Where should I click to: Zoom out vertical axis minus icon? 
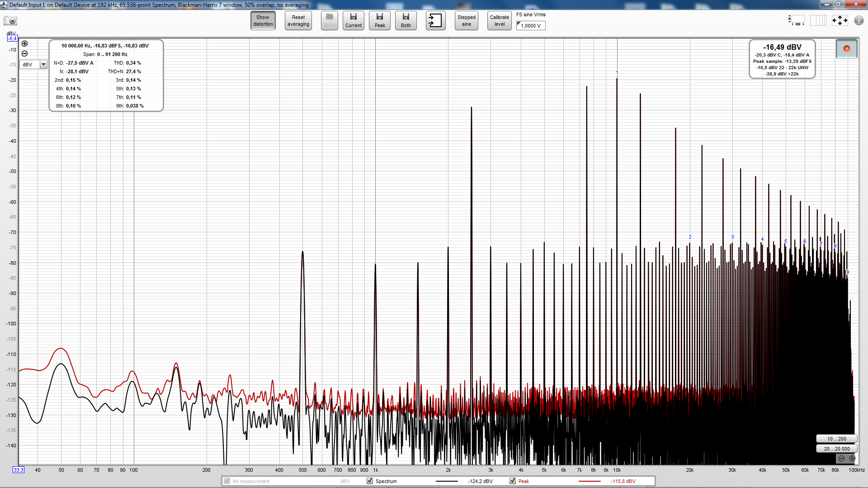[25, 53]
